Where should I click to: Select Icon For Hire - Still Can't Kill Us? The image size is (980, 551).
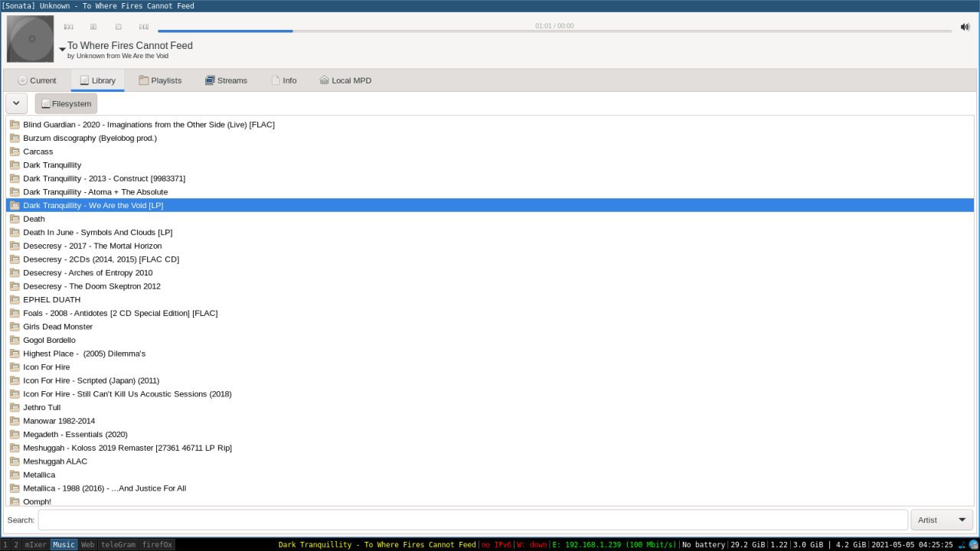click(490, 393)
